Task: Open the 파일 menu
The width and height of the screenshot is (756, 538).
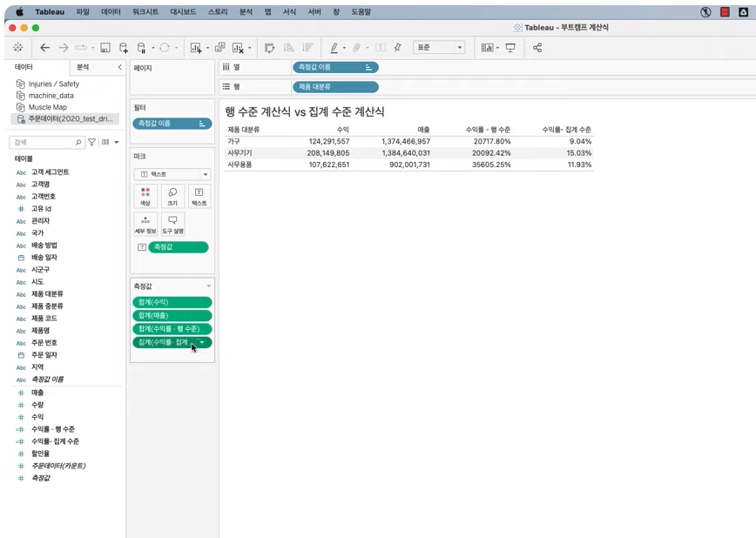Action: [83, 12]
